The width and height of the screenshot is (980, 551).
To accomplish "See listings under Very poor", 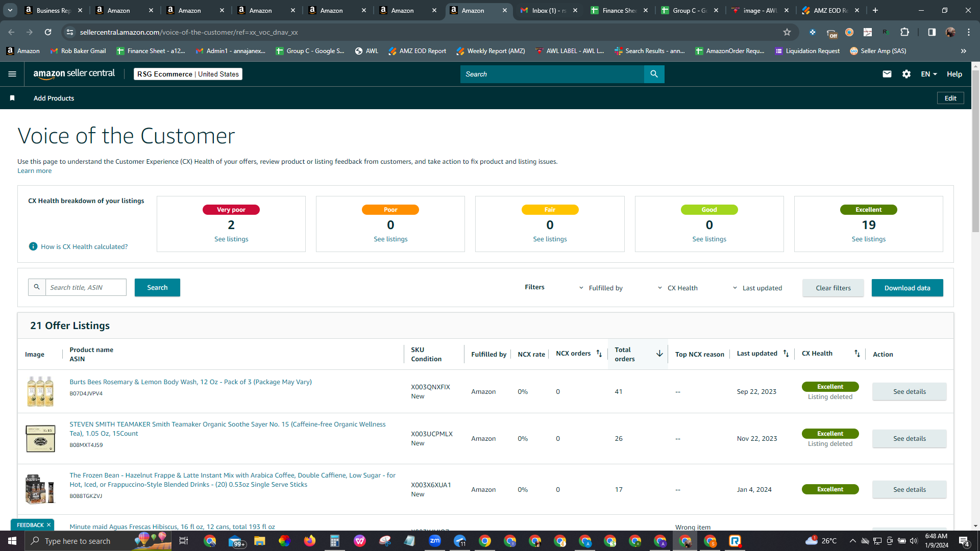I will pos(231,239).
